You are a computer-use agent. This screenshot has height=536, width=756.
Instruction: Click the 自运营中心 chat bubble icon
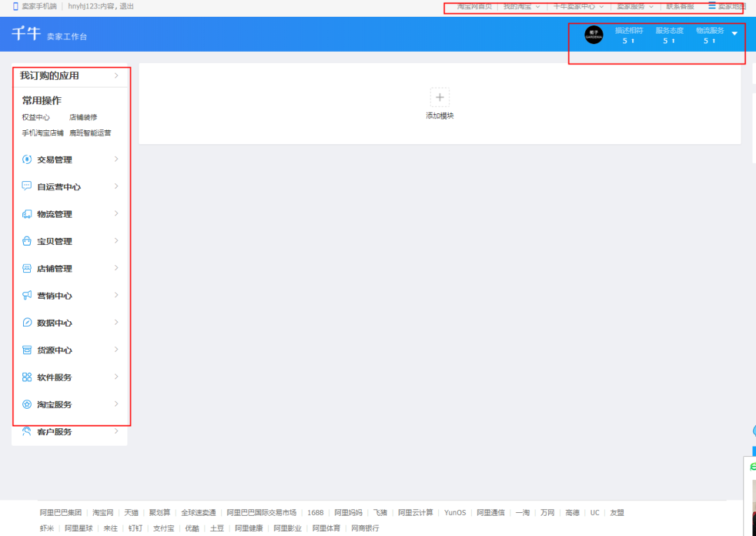[27, 187]
